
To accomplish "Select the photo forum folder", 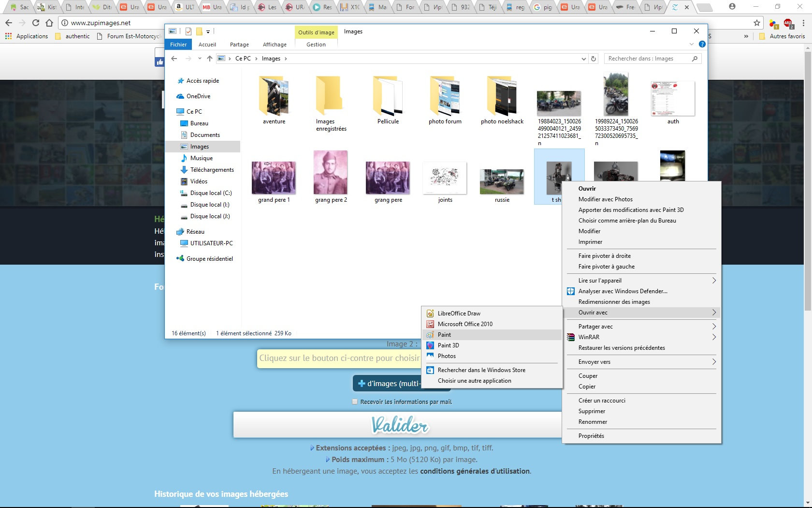I will point(445,100).
